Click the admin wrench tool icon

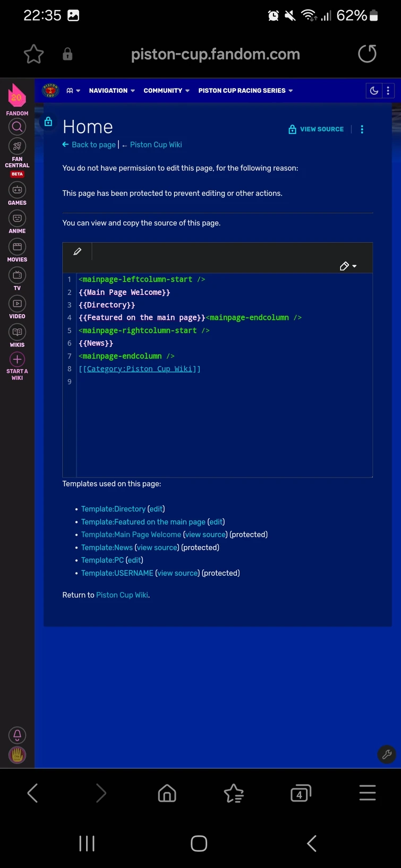387,754
